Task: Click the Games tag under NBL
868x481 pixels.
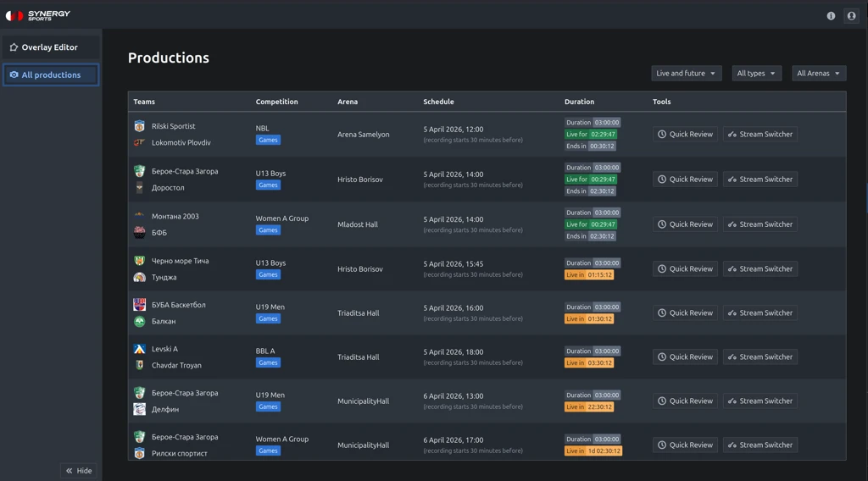Action: pos(268,140)
